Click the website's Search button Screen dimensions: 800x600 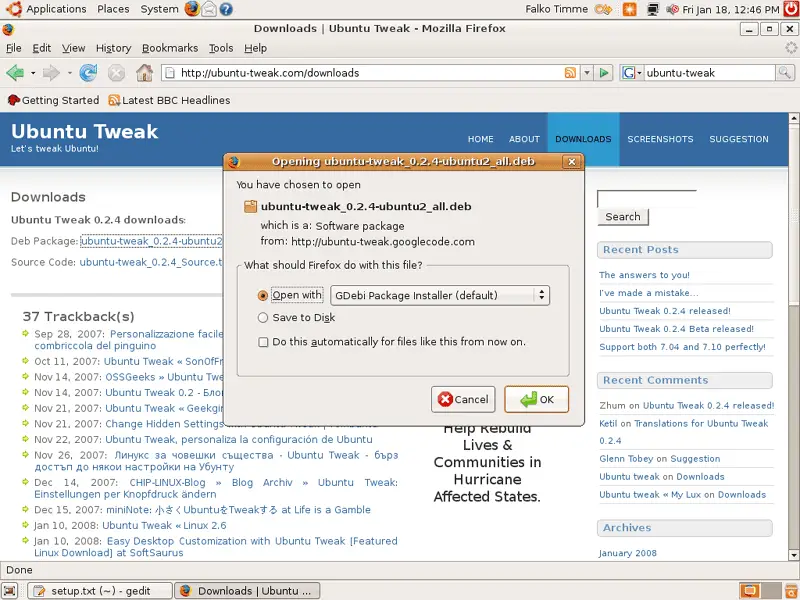[622, 217]
